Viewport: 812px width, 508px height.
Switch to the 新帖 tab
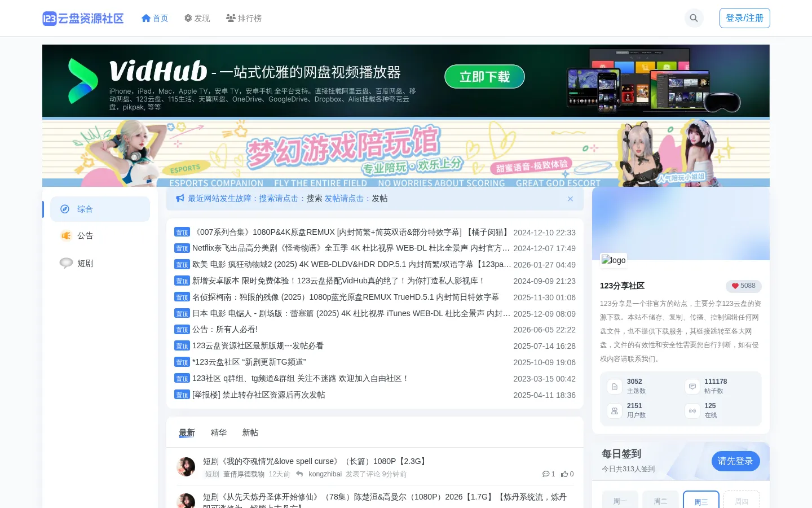coord(250,432)
